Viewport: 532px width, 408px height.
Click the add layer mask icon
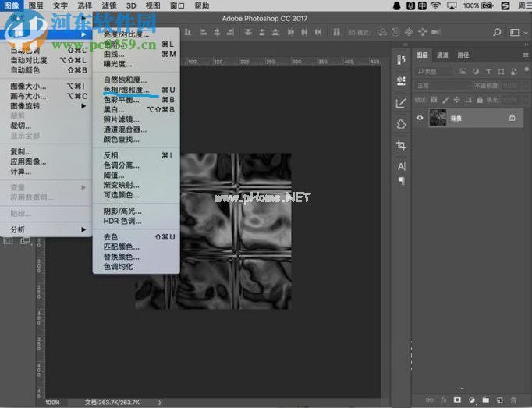point(457,399)
